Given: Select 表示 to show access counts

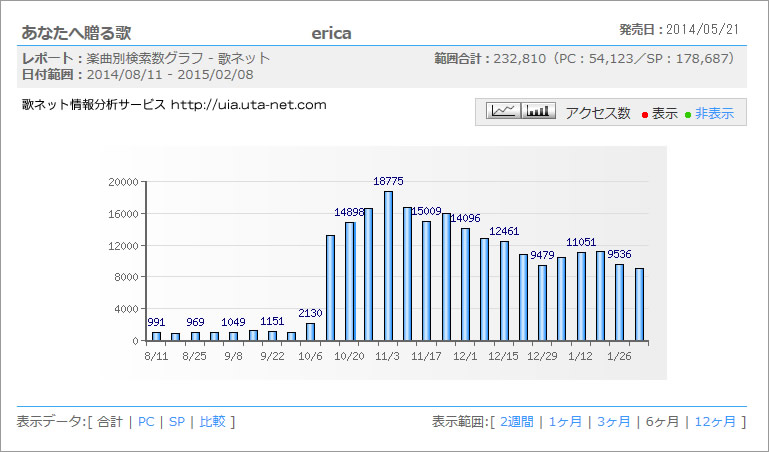Looking at the screenshot, I should click(x=664, y=114).
